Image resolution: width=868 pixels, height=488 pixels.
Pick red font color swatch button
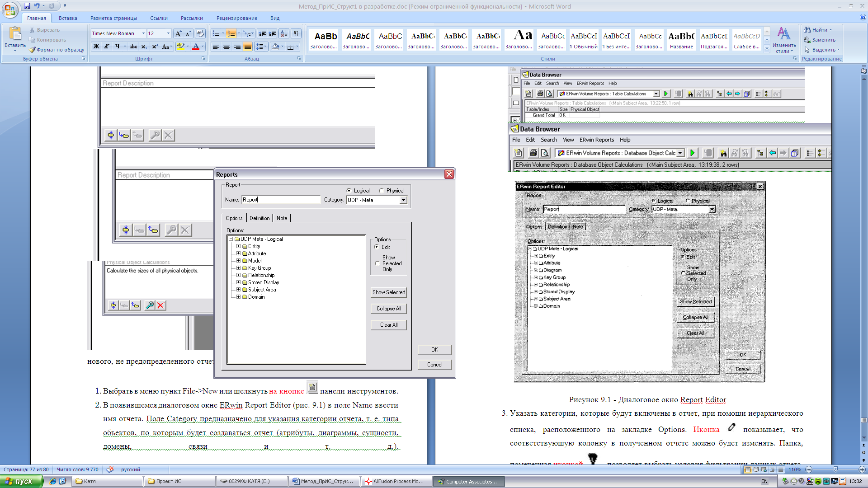196,47
